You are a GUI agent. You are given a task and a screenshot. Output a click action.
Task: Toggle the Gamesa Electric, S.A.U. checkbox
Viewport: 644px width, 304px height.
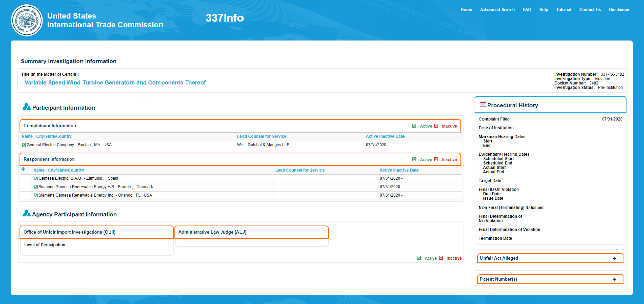tap(36, 178)
